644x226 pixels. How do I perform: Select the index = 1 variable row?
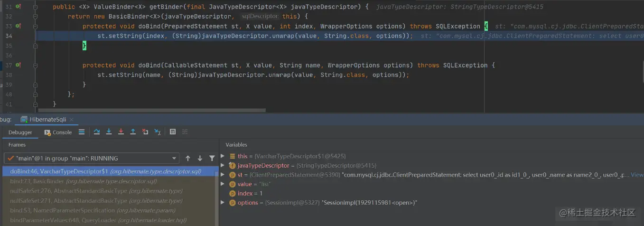[x=431, y=193]
